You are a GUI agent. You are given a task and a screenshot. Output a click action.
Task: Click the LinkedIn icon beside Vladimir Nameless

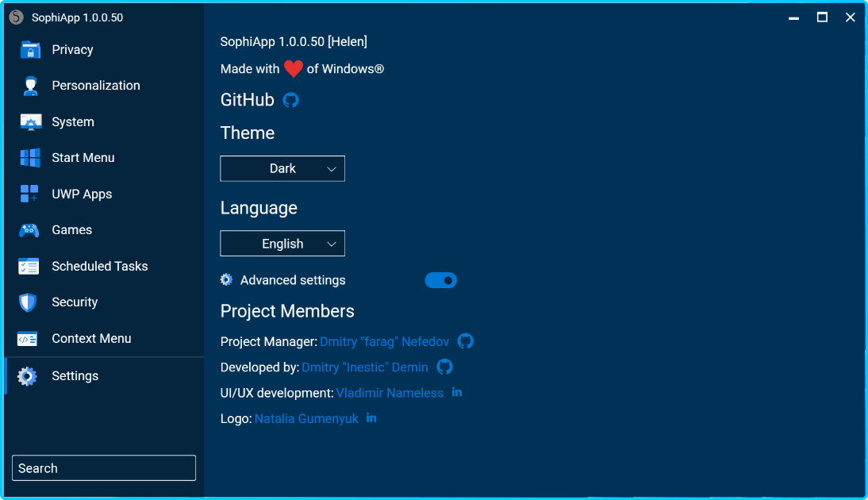point(457,392)
